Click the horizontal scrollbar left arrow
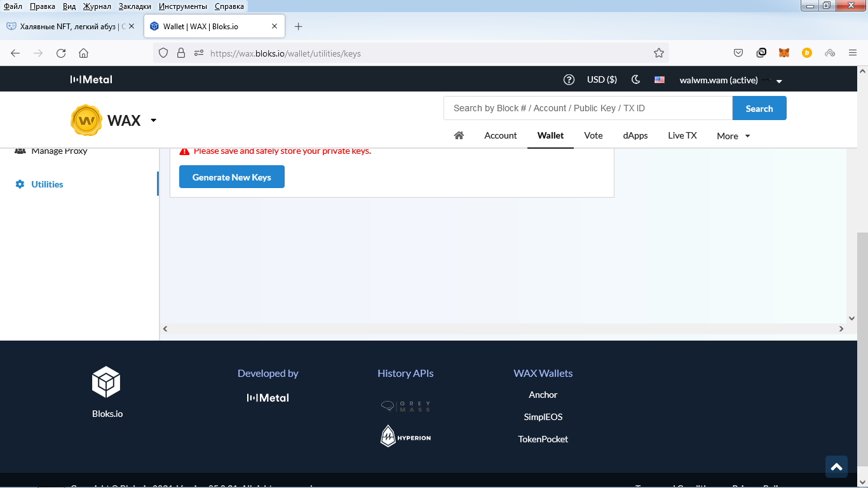The width and height of the screenshot is (868, 488). coord(165,329)
